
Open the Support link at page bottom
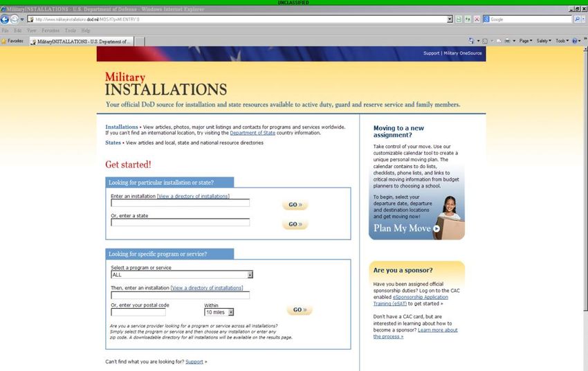pos(194,361)
